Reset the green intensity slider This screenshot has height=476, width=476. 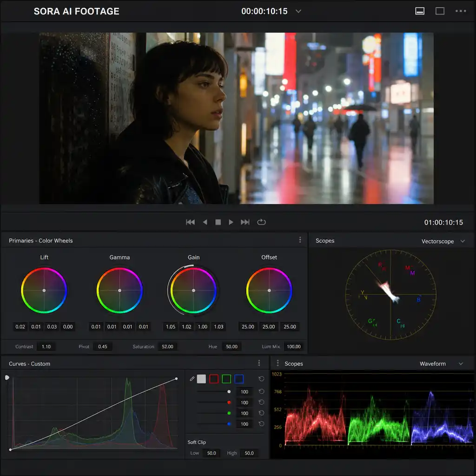point(261,413)
